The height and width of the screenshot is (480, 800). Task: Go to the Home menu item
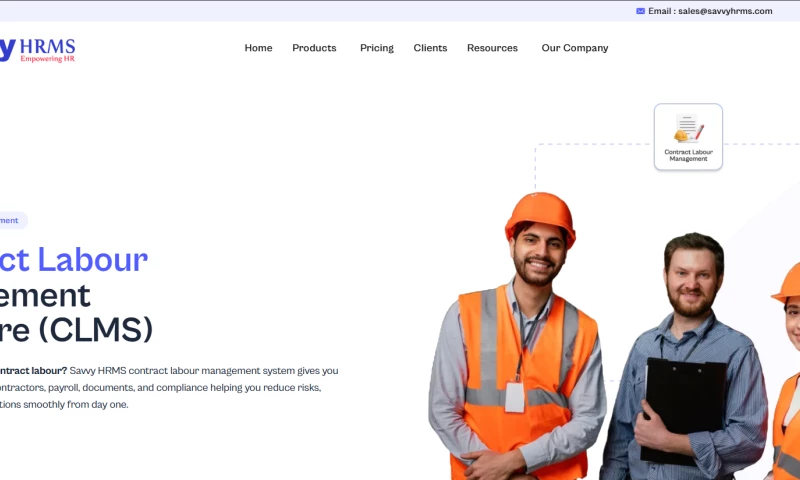pos(258,48)
